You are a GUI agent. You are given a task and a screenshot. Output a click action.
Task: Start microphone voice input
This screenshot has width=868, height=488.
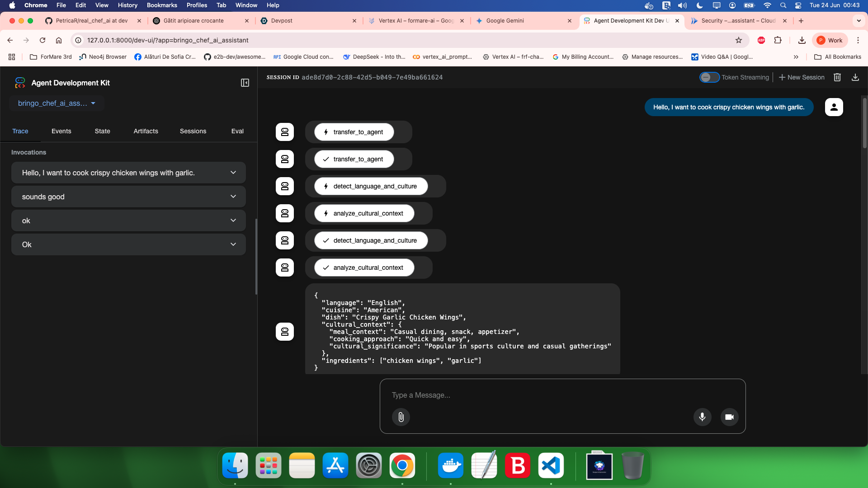click(x=702, y=417)
